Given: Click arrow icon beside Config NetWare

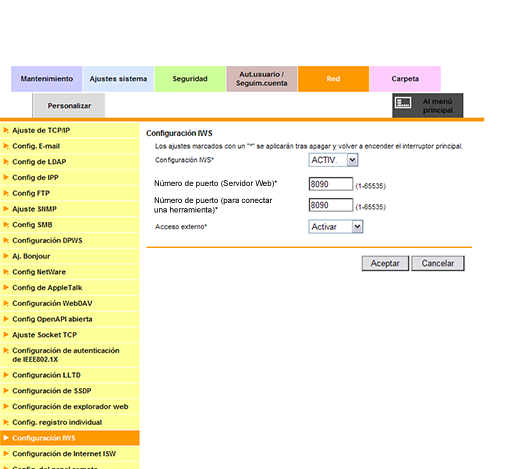Looking at the screenshot, I should click(x=6, y=271).
